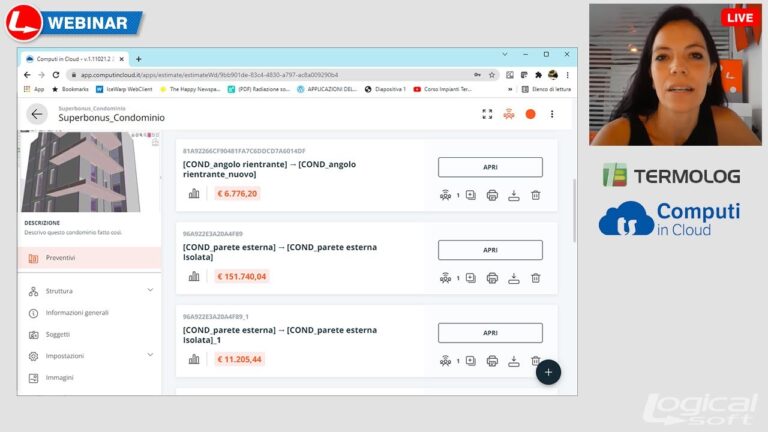Open IceWarp WebClient bookmark

point(124,89)
